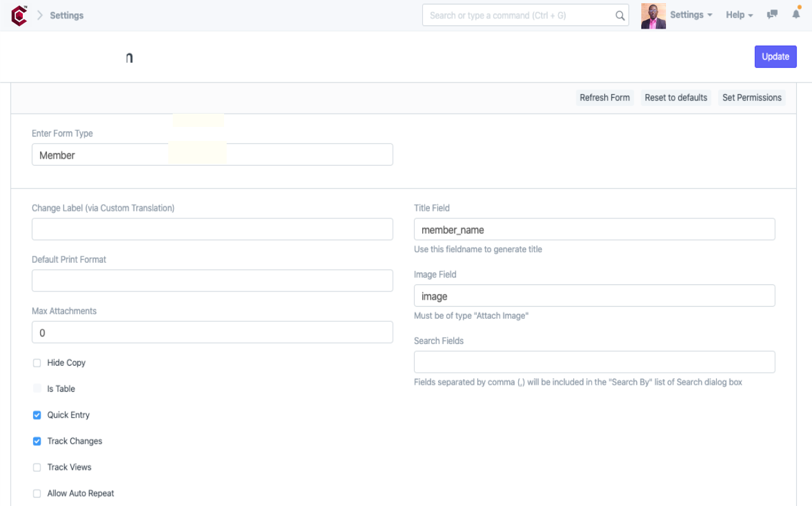Click Refresh Form
Image resolution: width=812 pixels, height=506 pixels.
[x=604, y=97]
